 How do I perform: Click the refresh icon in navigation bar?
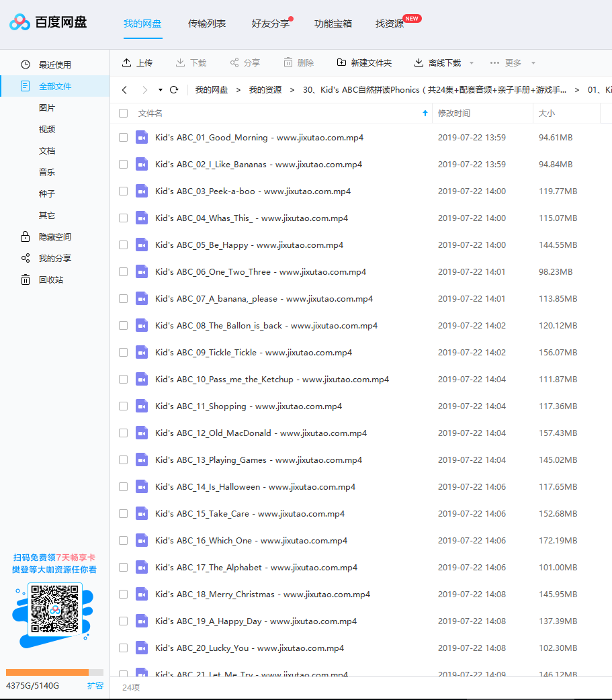tap(174, 90)
